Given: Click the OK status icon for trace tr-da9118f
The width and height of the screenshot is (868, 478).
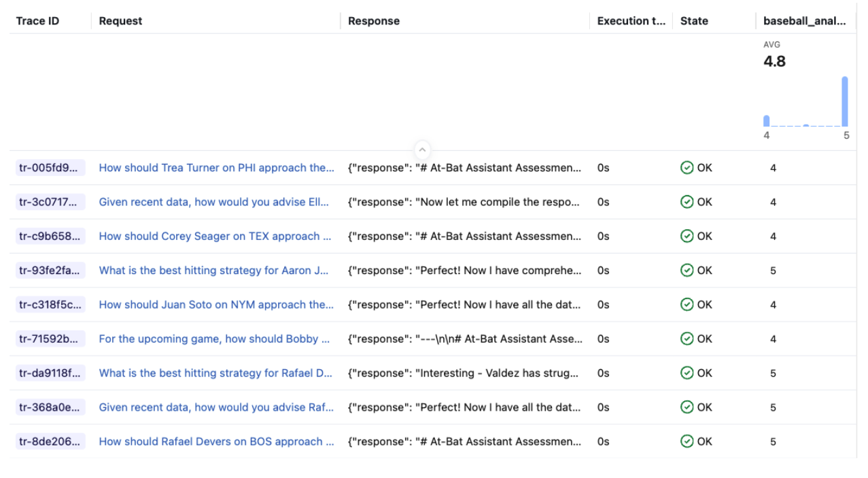Looking at the screenshot, I should (x=687, y=373).
